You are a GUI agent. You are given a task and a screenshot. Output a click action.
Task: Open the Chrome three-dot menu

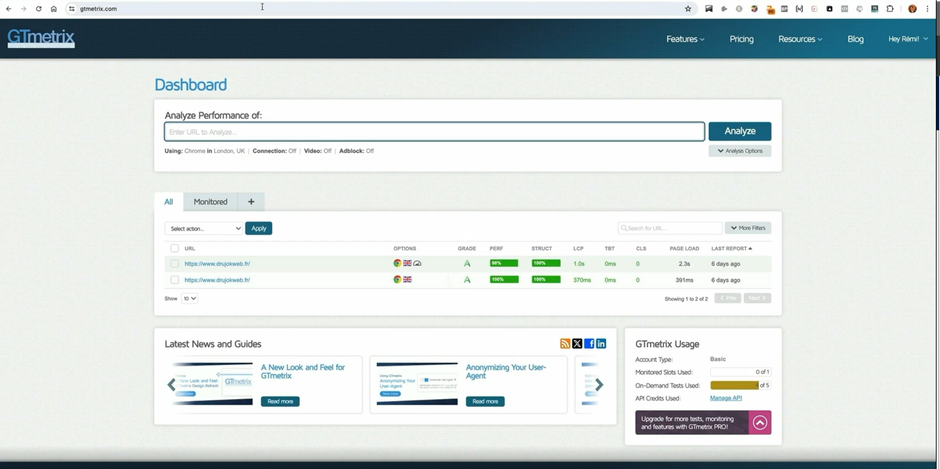pyautogui.click(x=929, y=8)
